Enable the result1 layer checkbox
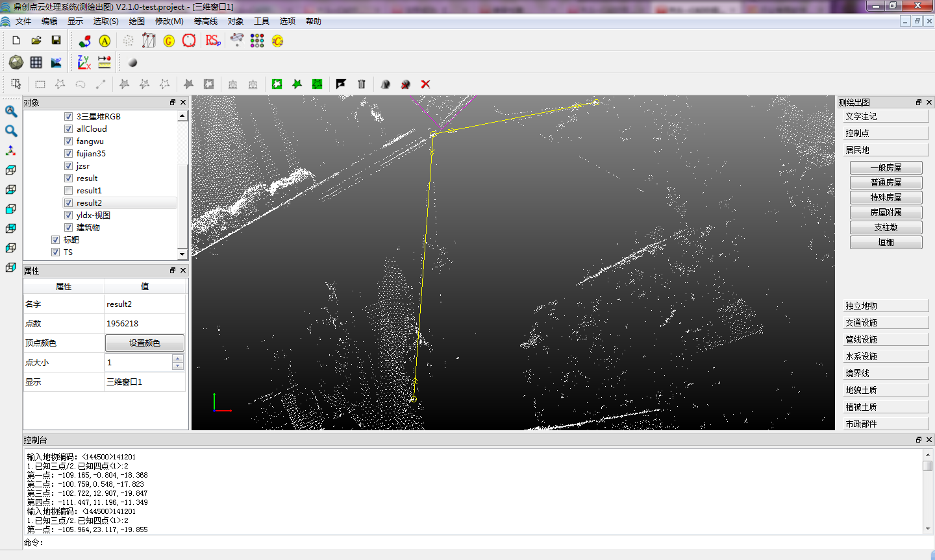Screen dimensions: 935x560 coord(68,191)
